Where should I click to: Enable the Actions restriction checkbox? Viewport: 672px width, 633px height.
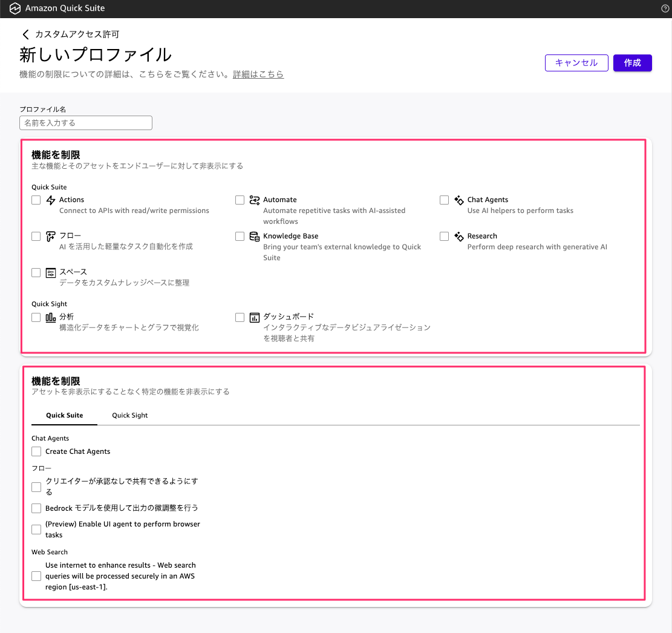[x=36, y=200]
